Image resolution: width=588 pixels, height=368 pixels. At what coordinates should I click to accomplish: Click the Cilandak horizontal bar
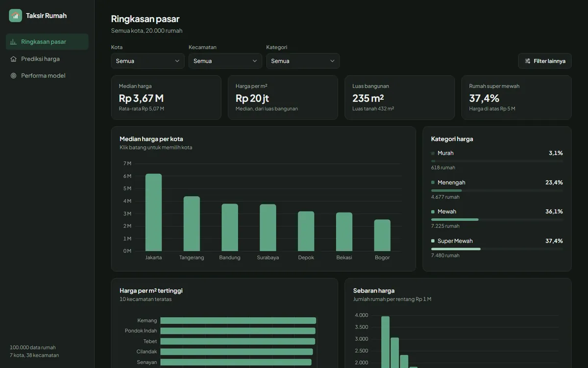237,352
